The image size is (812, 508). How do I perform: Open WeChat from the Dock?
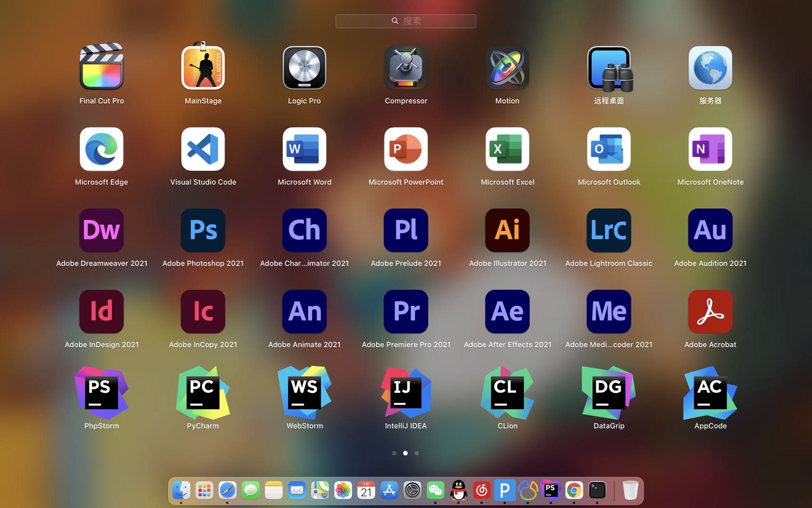click(x=435, y=490)
